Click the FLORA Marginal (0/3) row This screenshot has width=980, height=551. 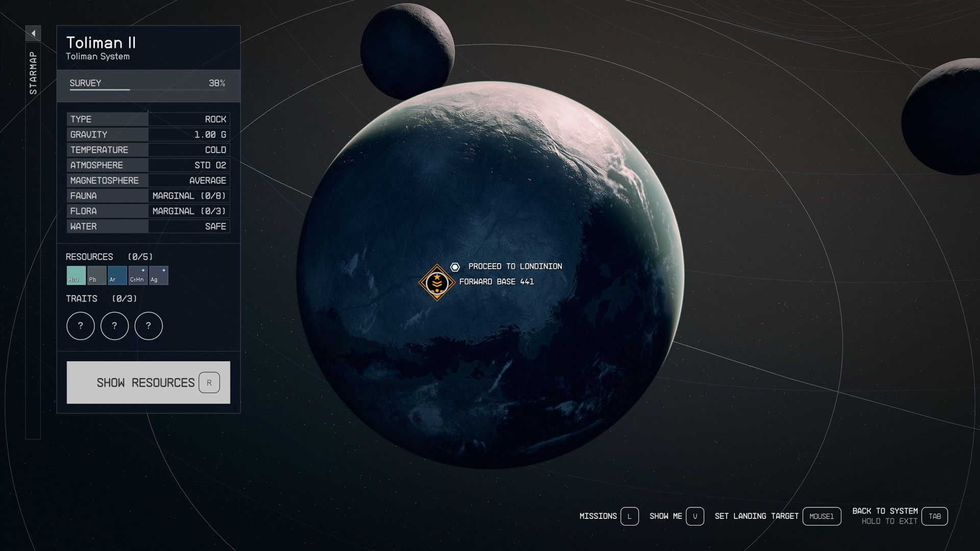click(x=149, y=211)
